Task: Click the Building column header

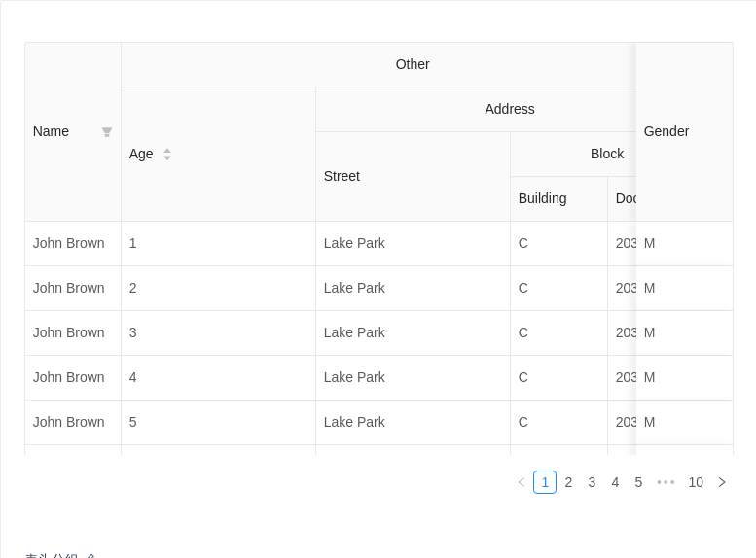Action: pos(558,198)
